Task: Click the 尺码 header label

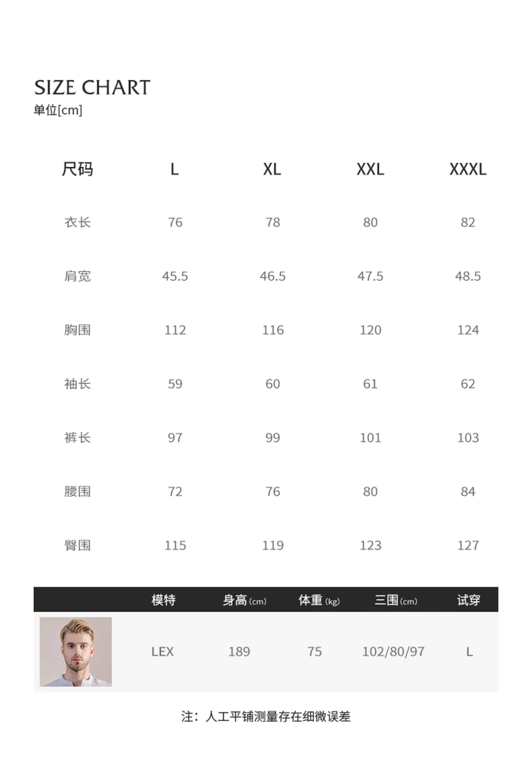Action: (77, 169)
